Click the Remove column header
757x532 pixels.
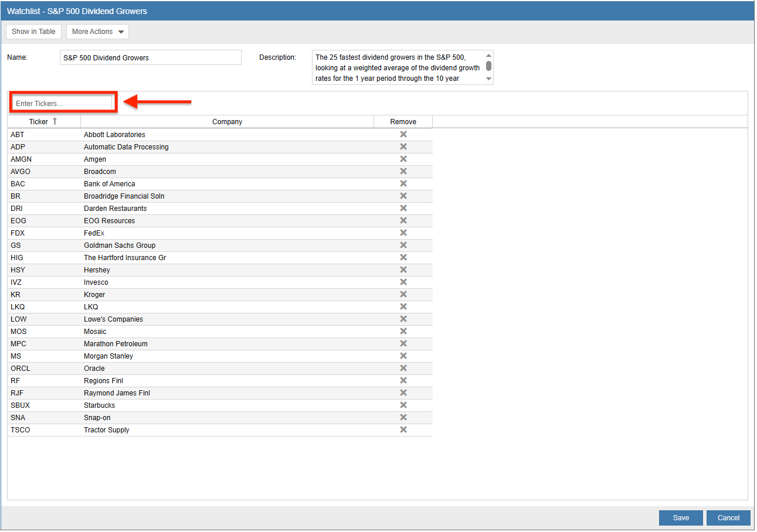(403, 122)
